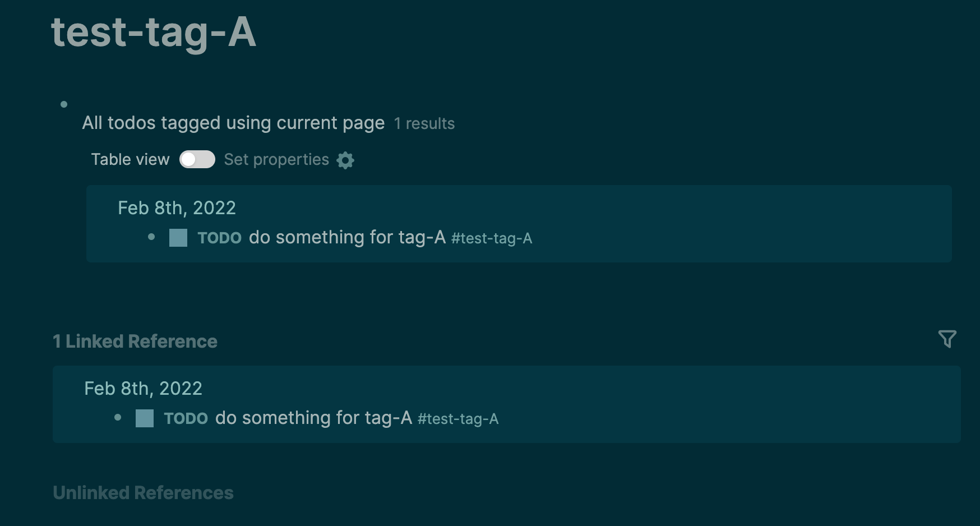Open the Feb 8th, 2022 page from query results

[176, 207]
